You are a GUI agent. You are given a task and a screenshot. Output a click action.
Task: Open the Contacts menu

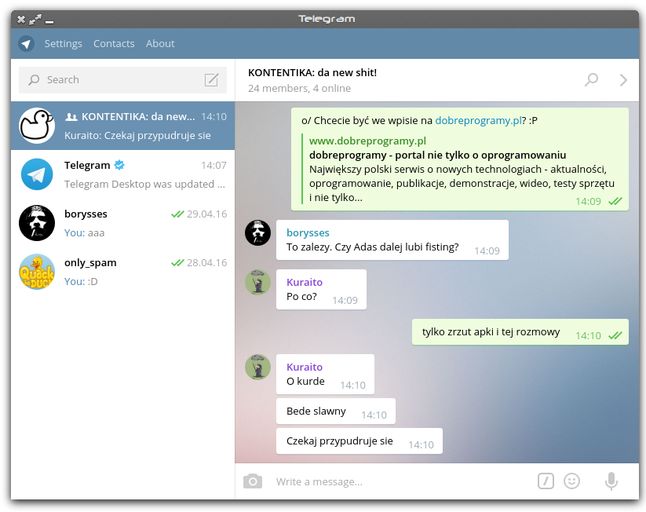(114, 44)
